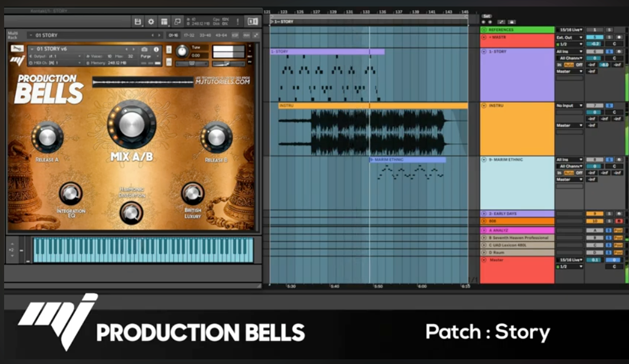Click the Kontakt minimized view icon

click(x=177, y=22)
